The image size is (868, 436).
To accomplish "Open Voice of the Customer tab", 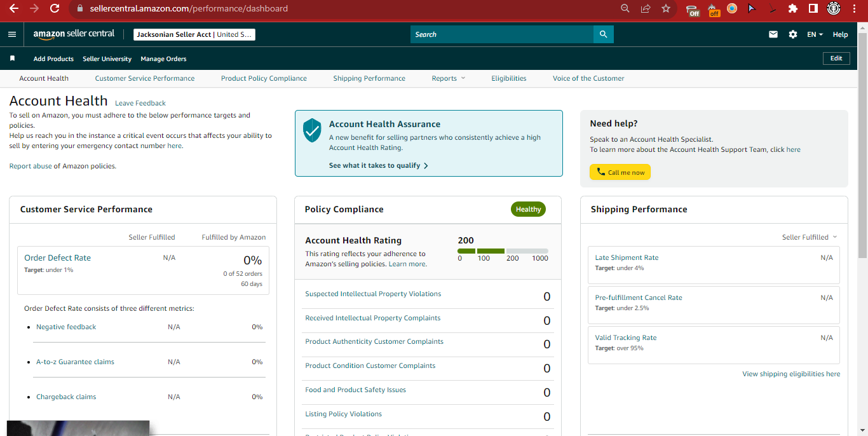I will 588,78.
